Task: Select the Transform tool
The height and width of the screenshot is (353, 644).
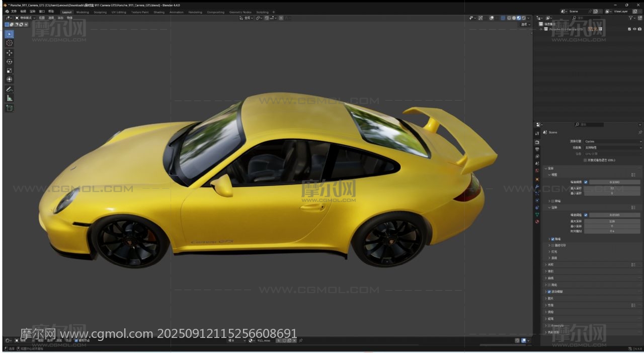Action: pos(10,79)
